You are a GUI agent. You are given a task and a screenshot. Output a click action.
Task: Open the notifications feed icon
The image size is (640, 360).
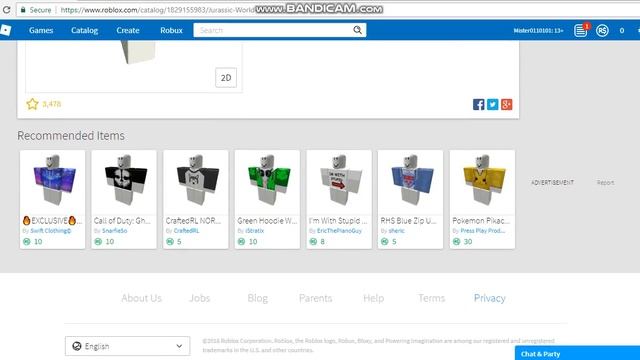click(580, 30)
